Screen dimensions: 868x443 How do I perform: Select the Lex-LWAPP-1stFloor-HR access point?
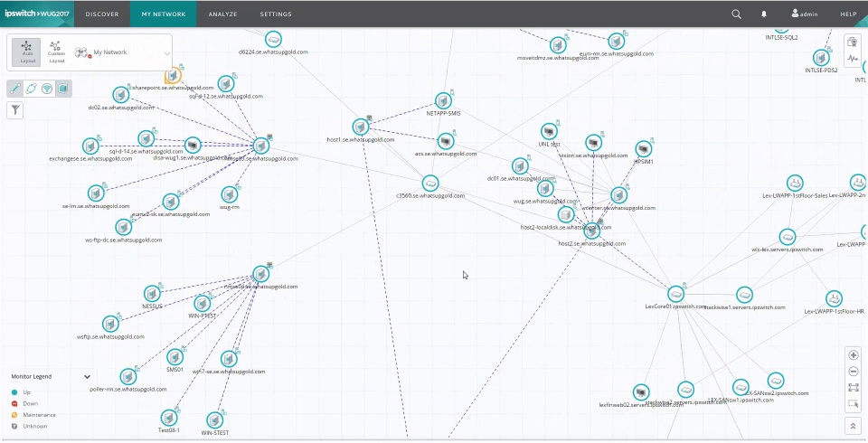coord(834,299)
